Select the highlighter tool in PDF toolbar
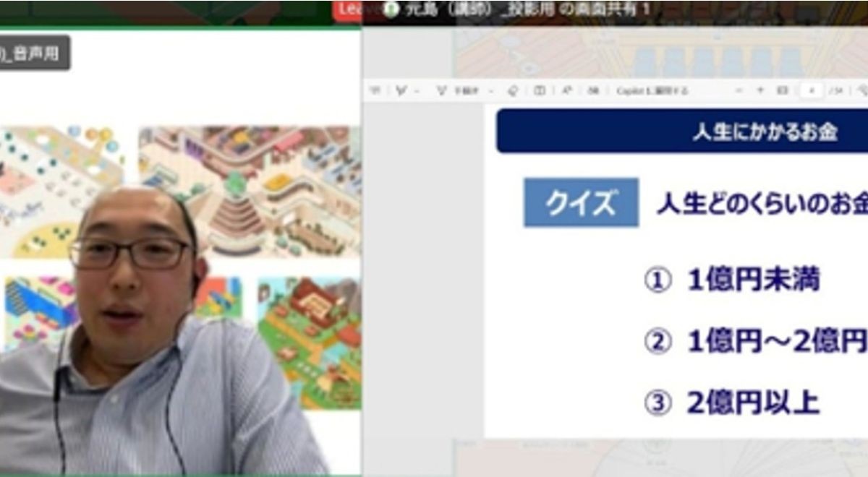868x477 pixels. tap(400, 91)
